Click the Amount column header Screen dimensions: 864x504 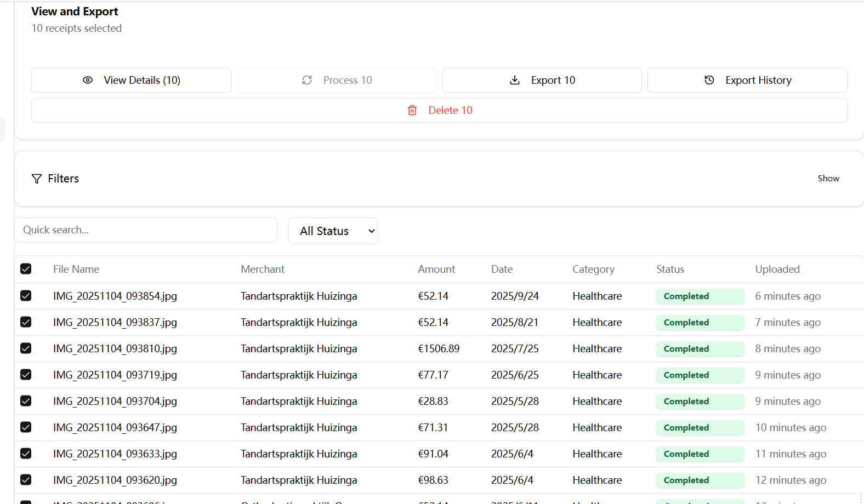[436, 269]
